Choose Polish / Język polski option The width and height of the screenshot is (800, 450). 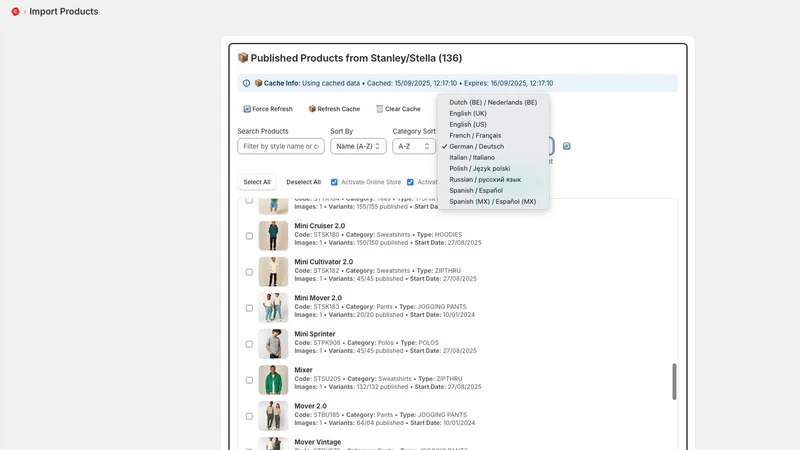coord(493,168)
